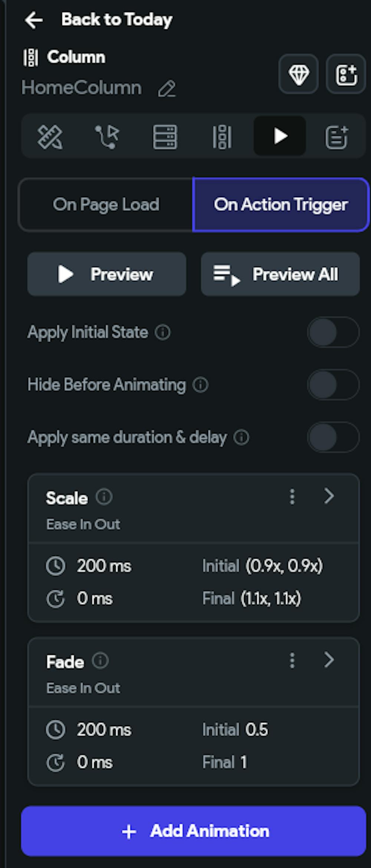Show info for Apply Initial State
This screenshot has height=868, width=371.
click(162, 332)
